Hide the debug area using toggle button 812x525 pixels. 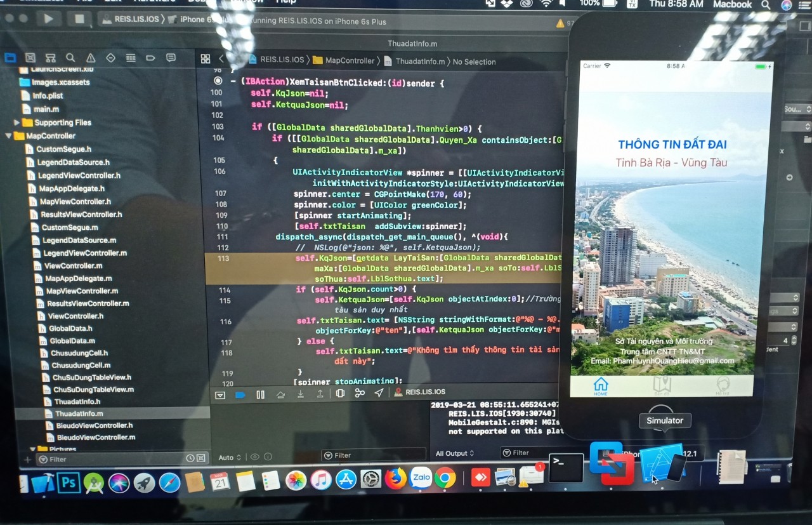click(x=220, y=395)
